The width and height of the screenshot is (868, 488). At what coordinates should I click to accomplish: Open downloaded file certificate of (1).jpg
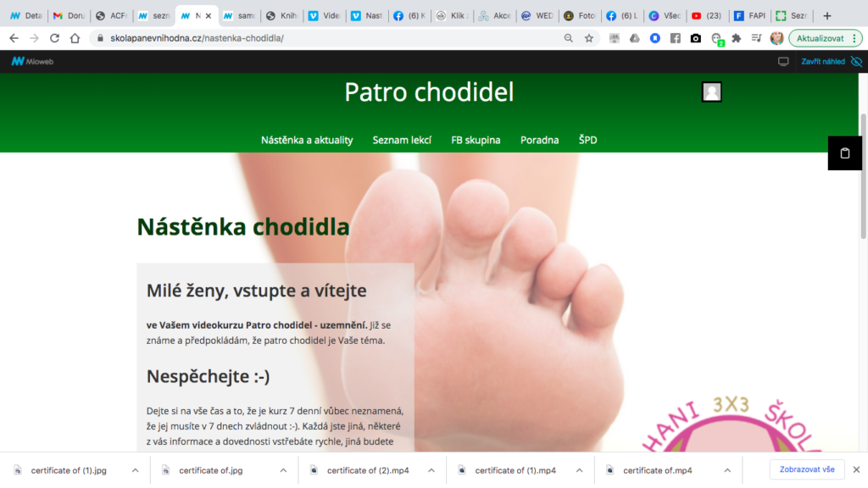coord(69,470)
